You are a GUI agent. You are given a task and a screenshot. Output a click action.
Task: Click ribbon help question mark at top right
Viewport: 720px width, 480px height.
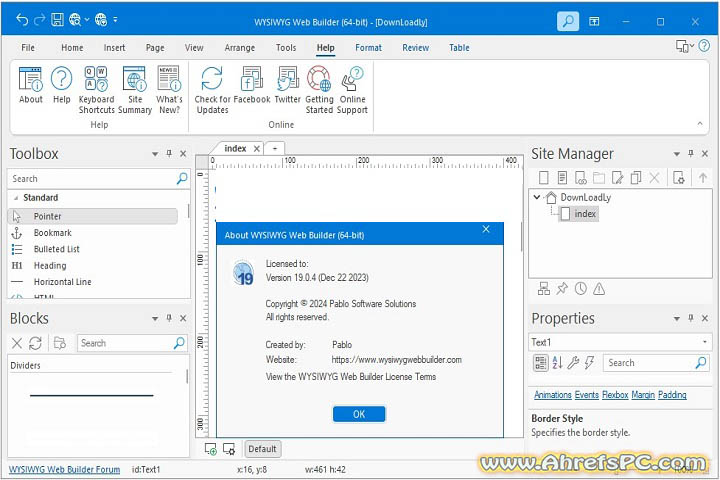click(704, 45)
